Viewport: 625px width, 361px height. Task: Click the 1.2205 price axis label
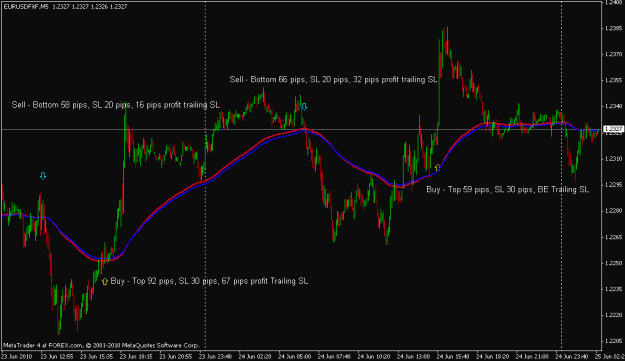614,341
